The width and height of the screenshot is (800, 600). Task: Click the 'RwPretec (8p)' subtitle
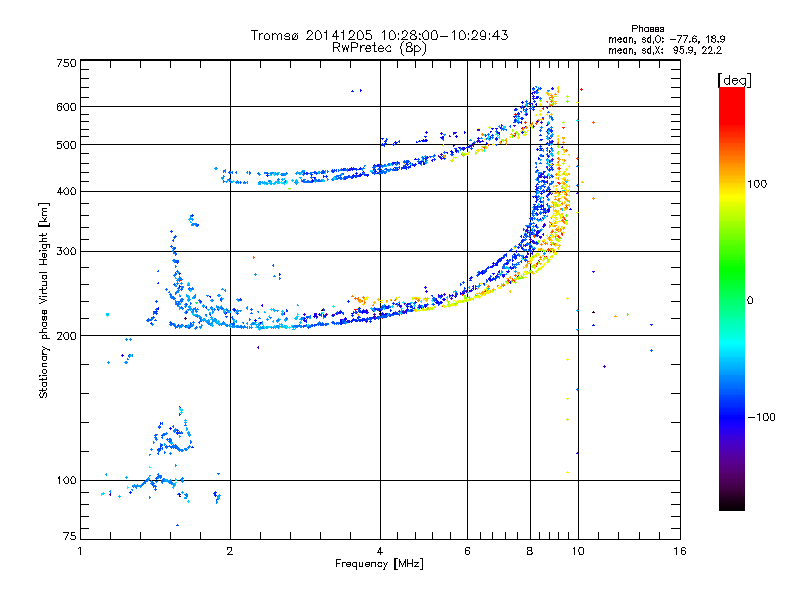tap(379, 48)
